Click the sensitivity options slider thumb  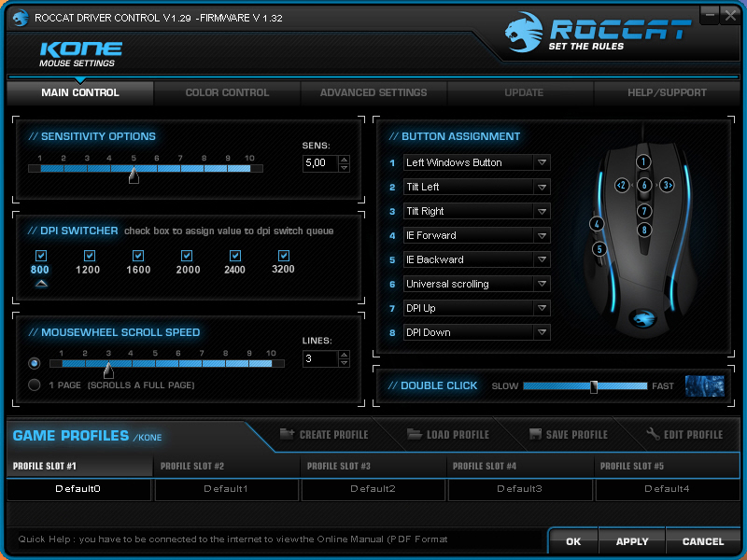tap(134, 175)
